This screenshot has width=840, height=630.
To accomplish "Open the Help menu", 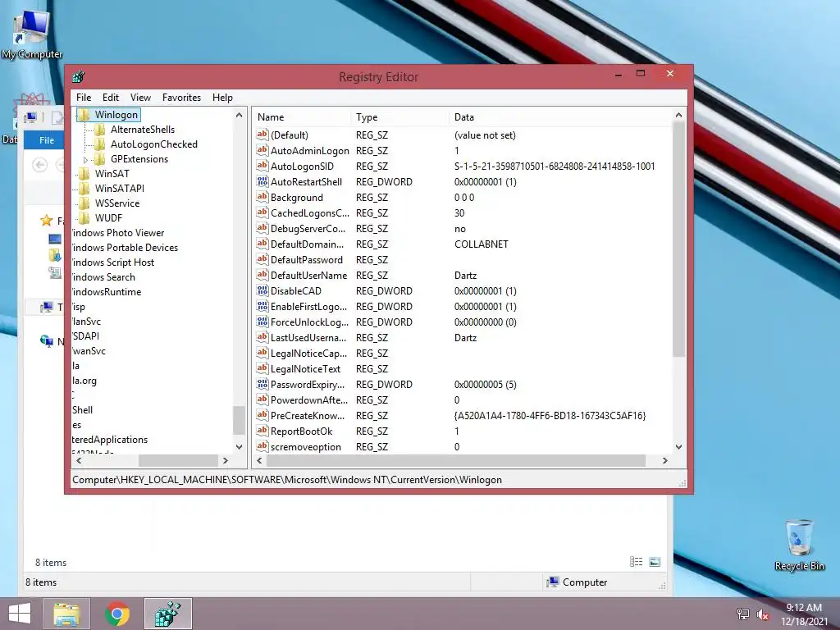I will (222, 98).
